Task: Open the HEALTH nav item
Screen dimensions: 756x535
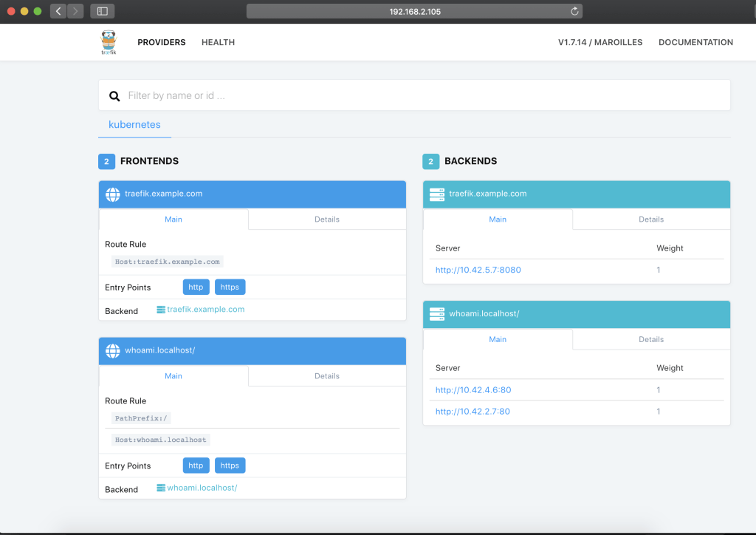Action: click(218, 42)
